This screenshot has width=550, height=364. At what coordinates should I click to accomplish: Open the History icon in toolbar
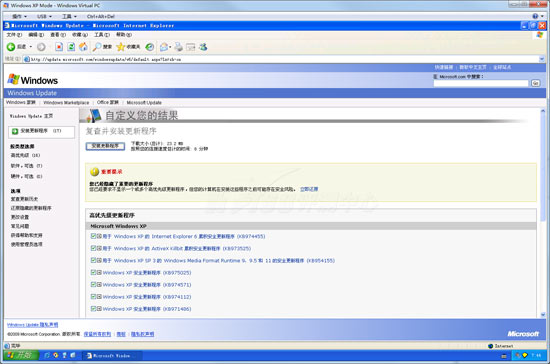coord(150,47)
